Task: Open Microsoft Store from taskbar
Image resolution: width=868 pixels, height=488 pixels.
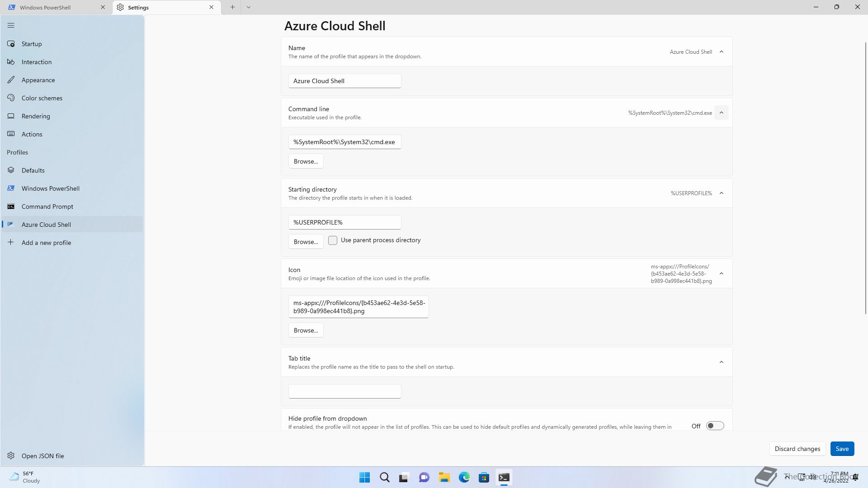Action: [x=484, y=478]
